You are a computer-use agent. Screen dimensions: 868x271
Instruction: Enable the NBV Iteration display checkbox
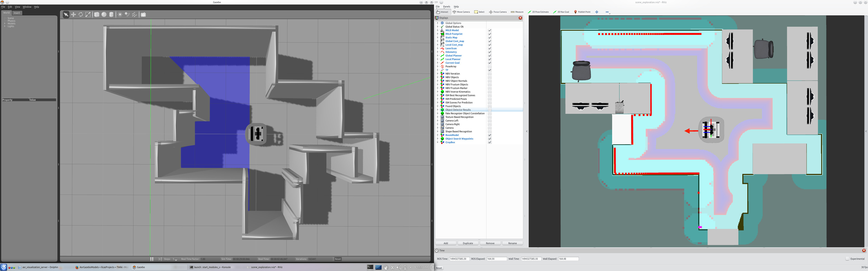point(490,74)
